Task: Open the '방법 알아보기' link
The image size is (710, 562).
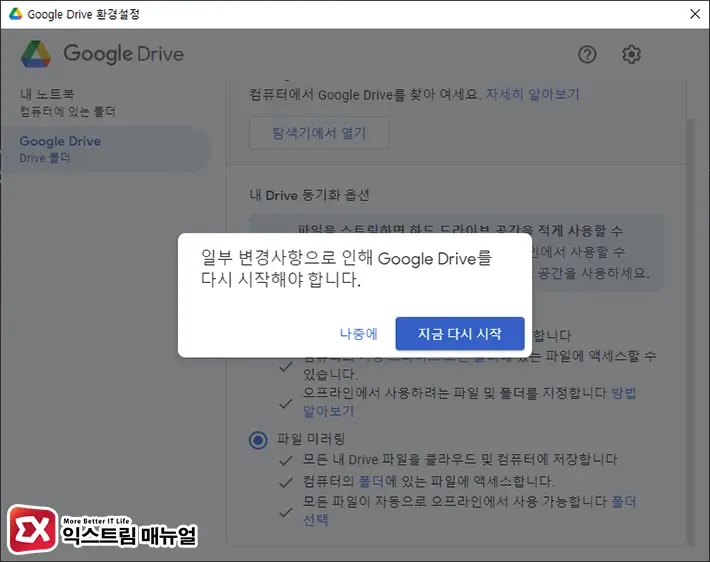Action: [469, 402]
